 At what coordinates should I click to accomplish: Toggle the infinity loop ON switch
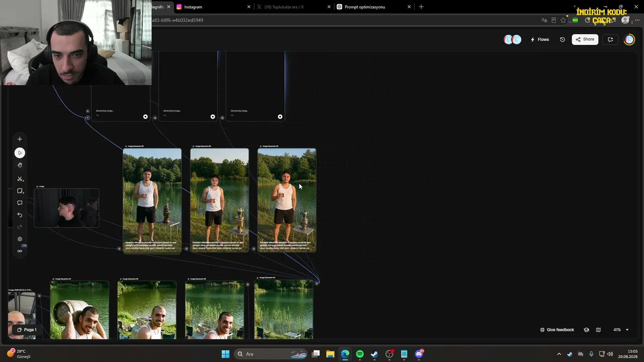click(20, 251)
